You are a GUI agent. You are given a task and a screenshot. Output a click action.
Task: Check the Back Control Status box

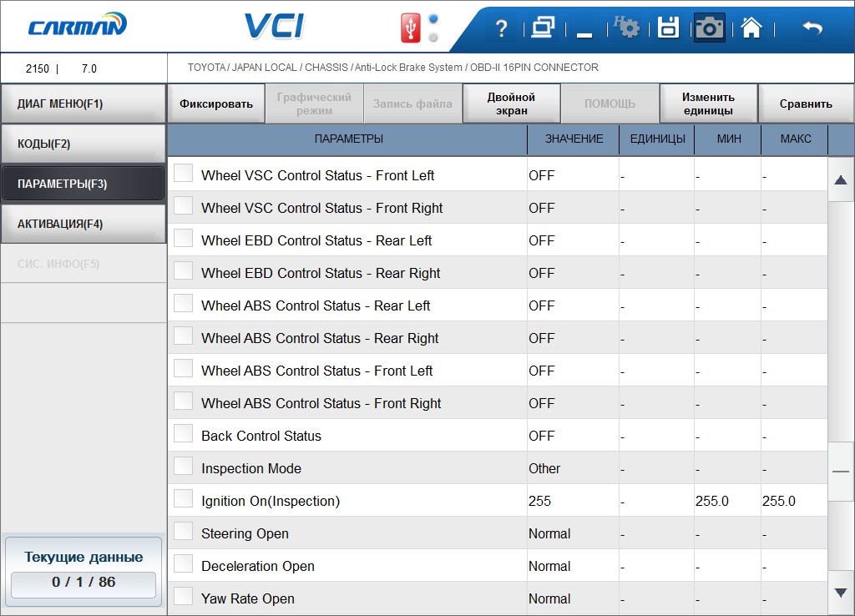click(x=183, y=434)
